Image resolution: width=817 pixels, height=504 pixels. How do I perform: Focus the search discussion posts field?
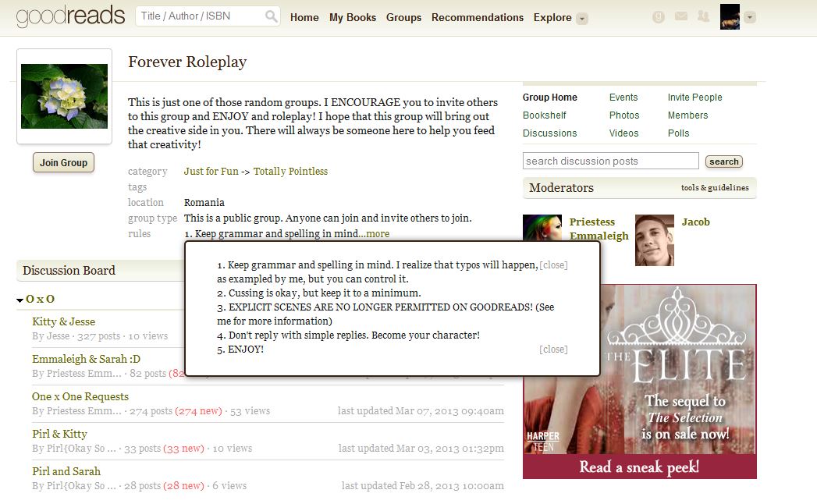tap(611, 161)
